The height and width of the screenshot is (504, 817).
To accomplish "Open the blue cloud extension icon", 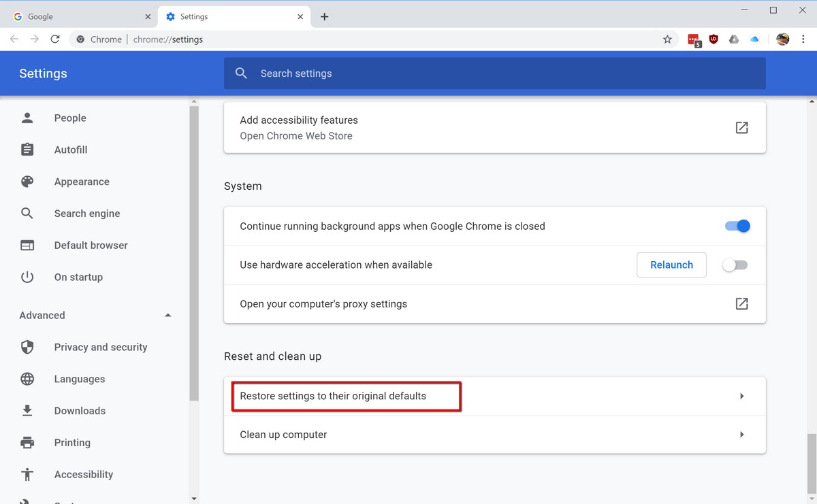I will (754, 39).
